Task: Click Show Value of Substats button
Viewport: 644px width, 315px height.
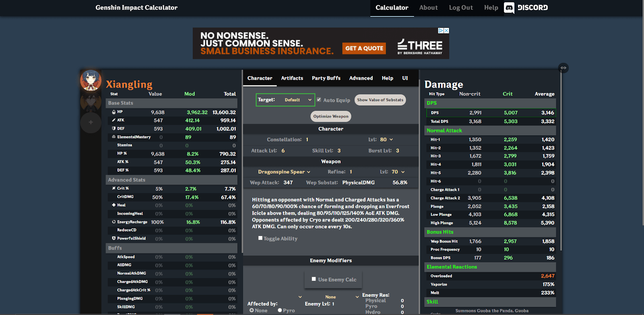Action: click(380, 100)
